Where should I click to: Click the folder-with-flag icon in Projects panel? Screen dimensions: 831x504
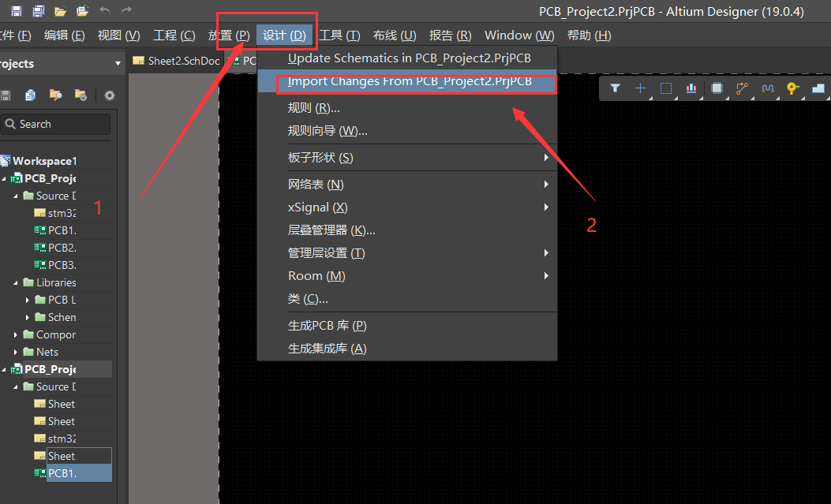pyautogui.click(x=55, y=95)
